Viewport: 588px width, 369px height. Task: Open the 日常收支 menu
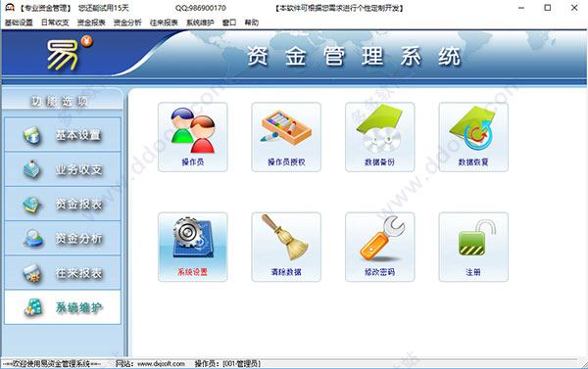[55, 23]
